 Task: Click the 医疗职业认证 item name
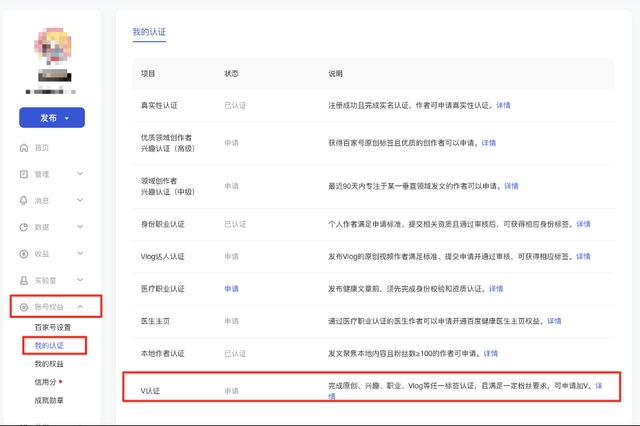163,289
